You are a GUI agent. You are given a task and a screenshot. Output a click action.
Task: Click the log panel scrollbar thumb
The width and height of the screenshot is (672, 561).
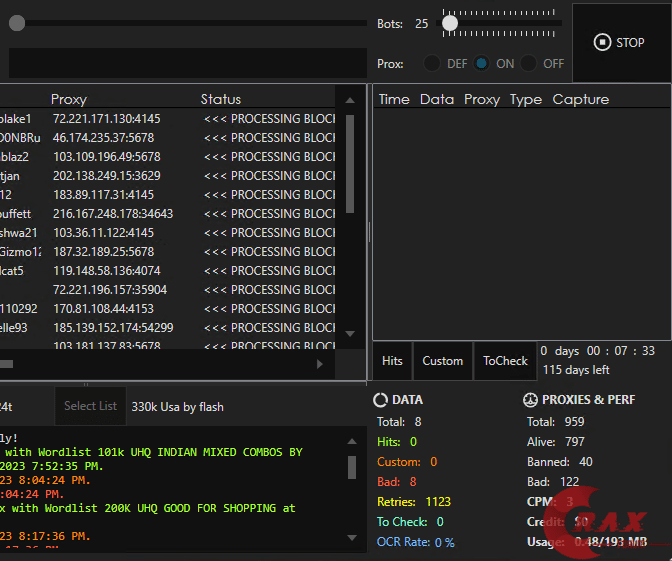352,467
